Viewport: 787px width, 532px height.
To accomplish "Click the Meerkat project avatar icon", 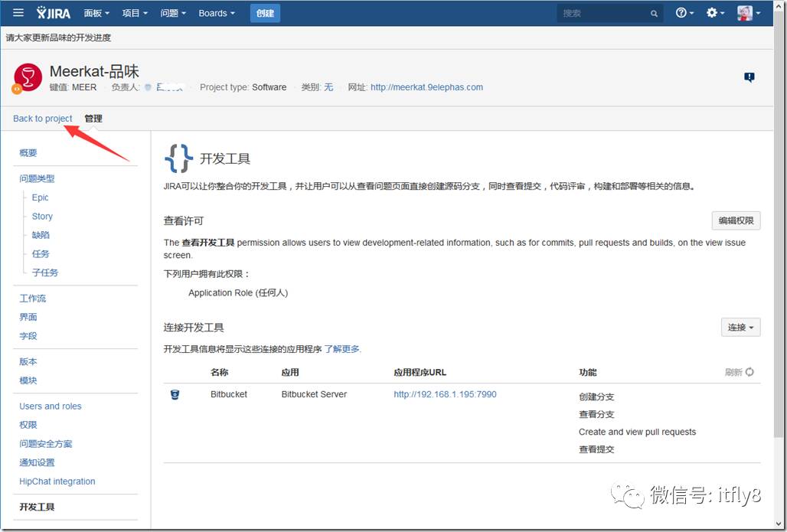I will click(x=28, y=77).
